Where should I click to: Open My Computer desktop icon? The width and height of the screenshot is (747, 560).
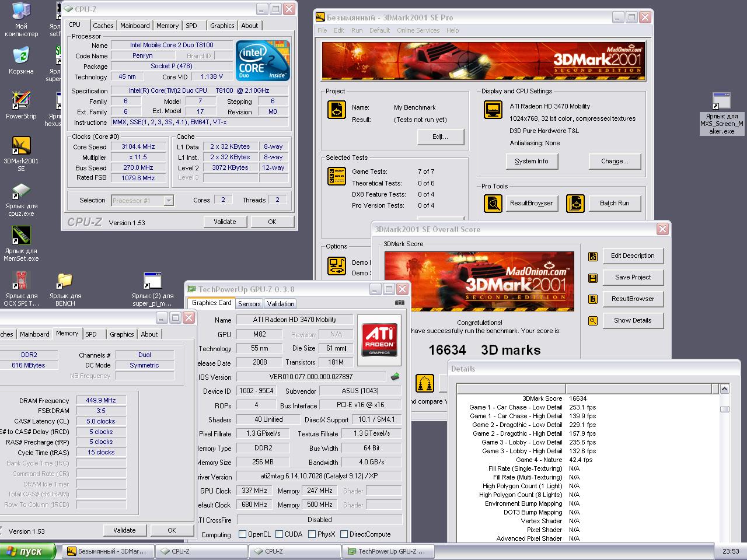pyautogui.click(x=21, y=19)
